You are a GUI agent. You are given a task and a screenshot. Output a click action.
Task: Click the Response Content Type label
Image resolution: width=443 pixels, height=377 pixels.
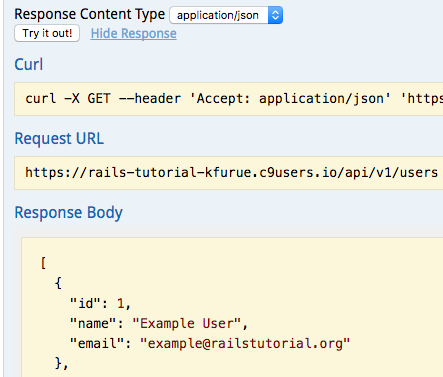tap(90, 14)
